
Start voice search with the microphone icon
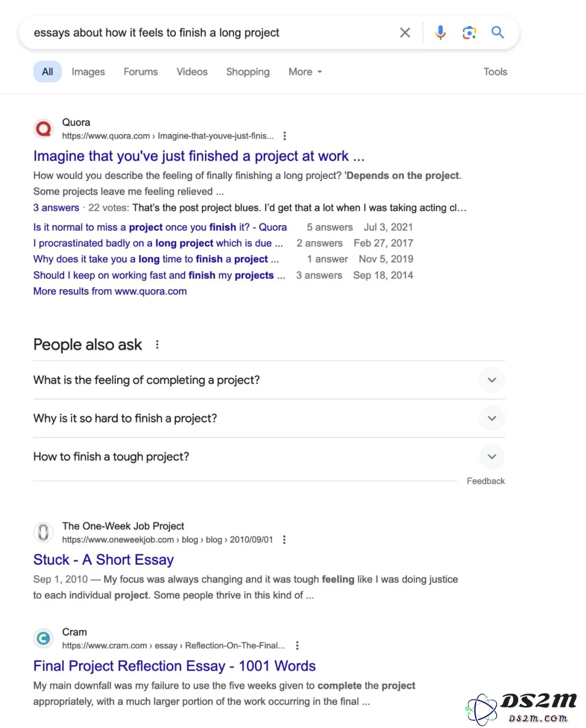(441, 33)
